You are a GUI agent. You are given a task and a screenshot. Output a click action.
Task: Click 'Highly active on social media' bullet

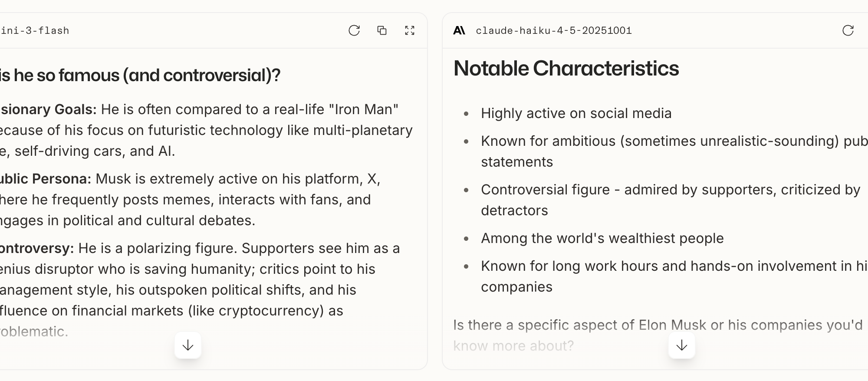[x=576, y=113]
